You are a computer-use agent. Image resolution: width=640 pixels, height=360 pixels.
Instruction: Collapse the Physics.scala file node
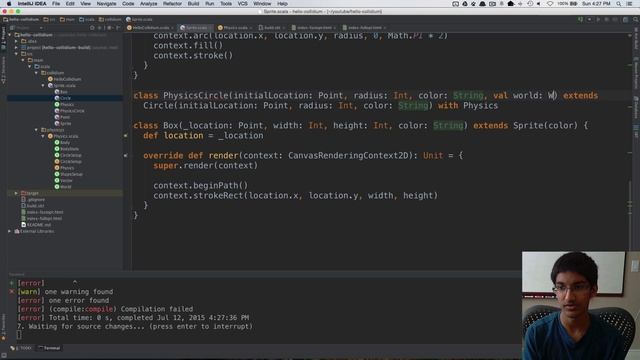(43, 136)
